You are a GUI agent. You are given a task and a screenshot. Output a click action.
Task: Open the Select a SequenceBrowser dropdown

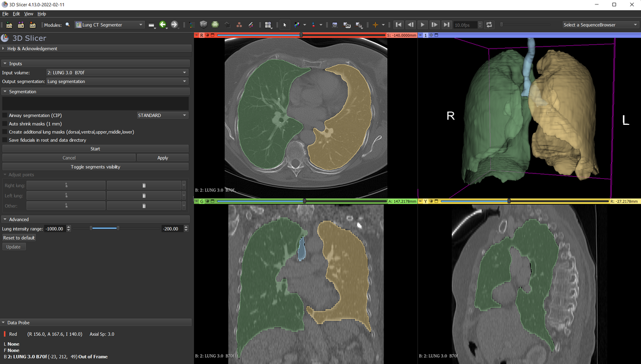pos(598,24)
